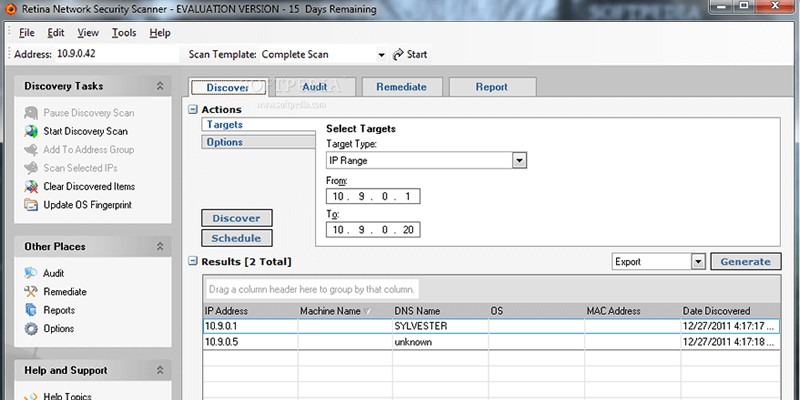Sort by the Machine Name column header
The width and height of the screenshot is (800, 400).
tap(345, 311)
